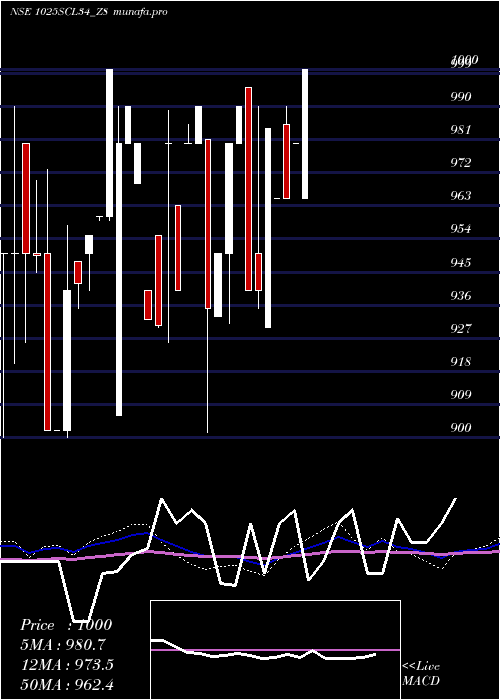Click the 981 price axis label

(461, 130)
